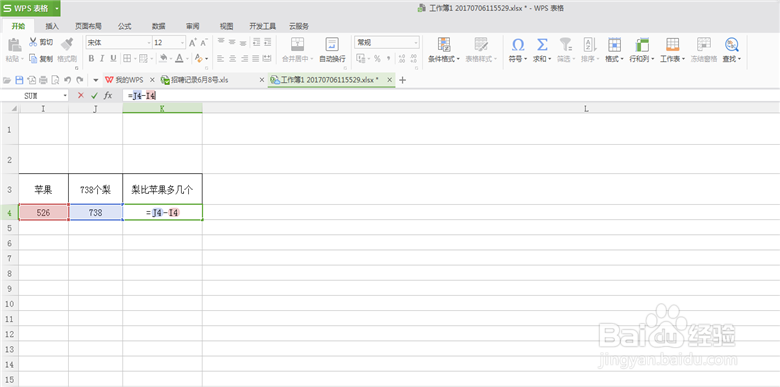Switch to the 数据 (Data) ribbon tab

click(x=159, y=26)
